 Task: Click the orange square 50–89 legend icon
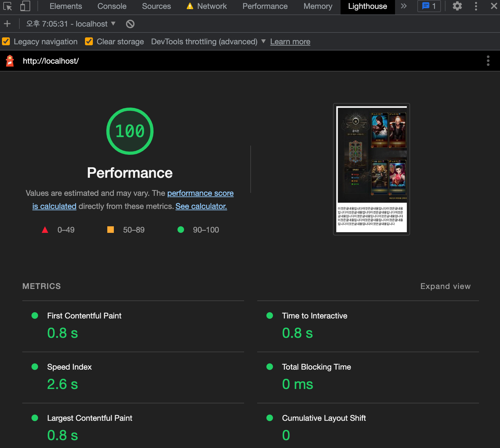point(111,230)
